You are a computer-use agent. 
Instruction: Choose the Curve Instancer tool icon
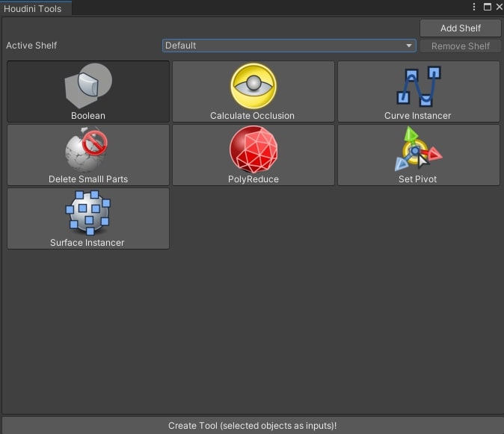[418, 85]
